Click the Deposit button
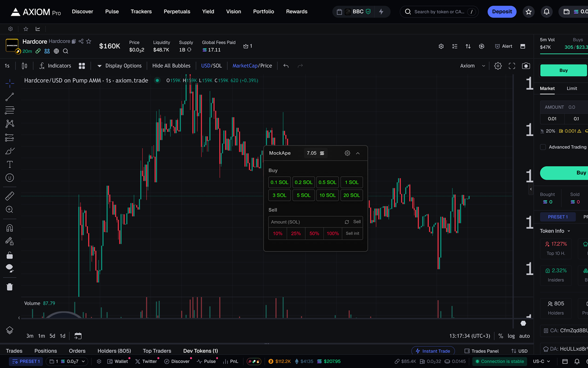The image size is (588, 368). (502, 11)
